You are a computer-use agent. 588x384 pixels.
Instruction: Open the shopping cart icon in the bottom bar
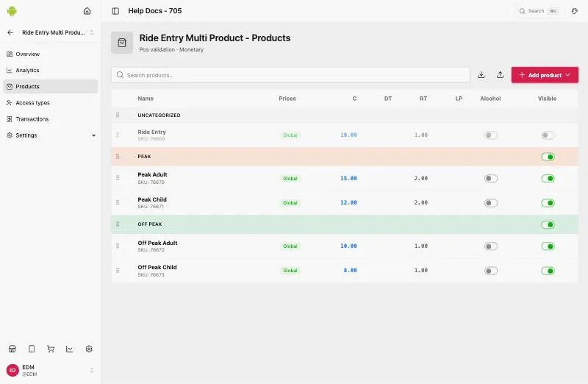pyautogui.click(x=51, y=349)
